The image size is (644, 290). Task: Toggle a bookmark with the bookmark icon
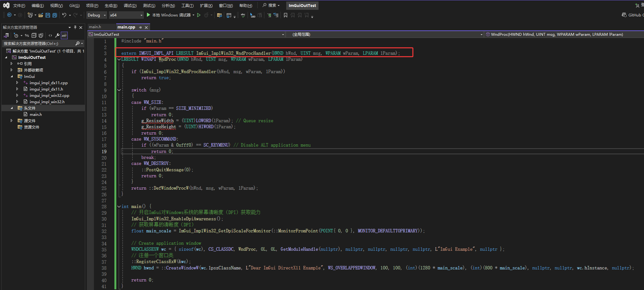point(286,15)
